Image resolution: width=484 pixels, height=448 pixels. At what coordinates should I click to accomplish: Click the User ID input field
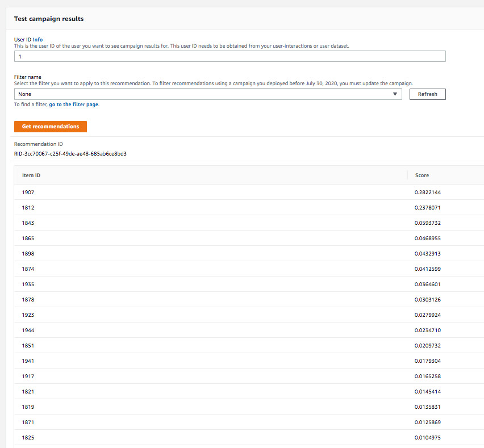click(230, 56)
